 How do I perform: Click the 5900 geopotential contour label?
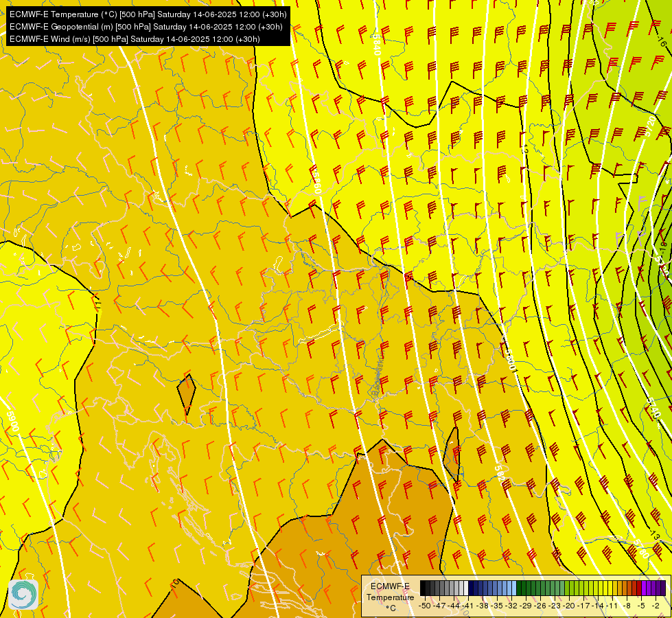pyautogui.click(x=13, y=422)
